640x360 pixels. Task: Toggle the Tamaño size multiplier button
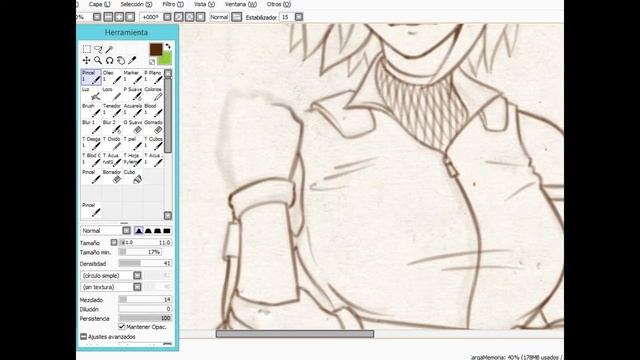[114, 242]
